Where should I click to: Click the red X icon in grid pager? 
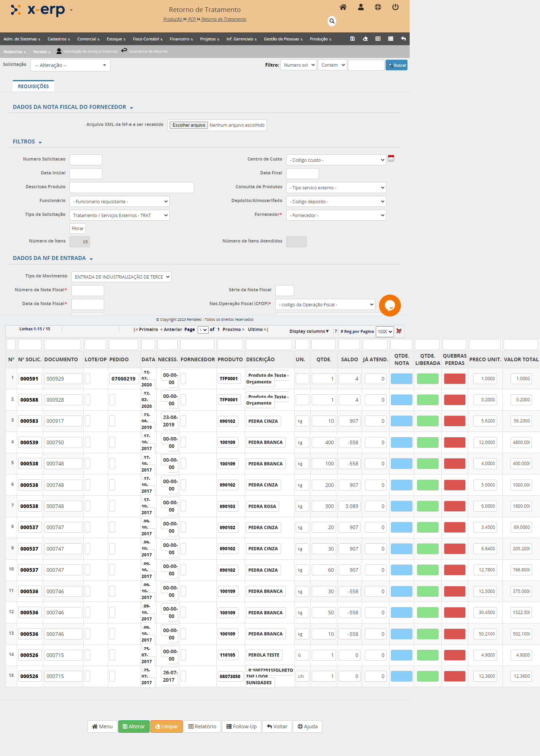[x=399, y=331]
